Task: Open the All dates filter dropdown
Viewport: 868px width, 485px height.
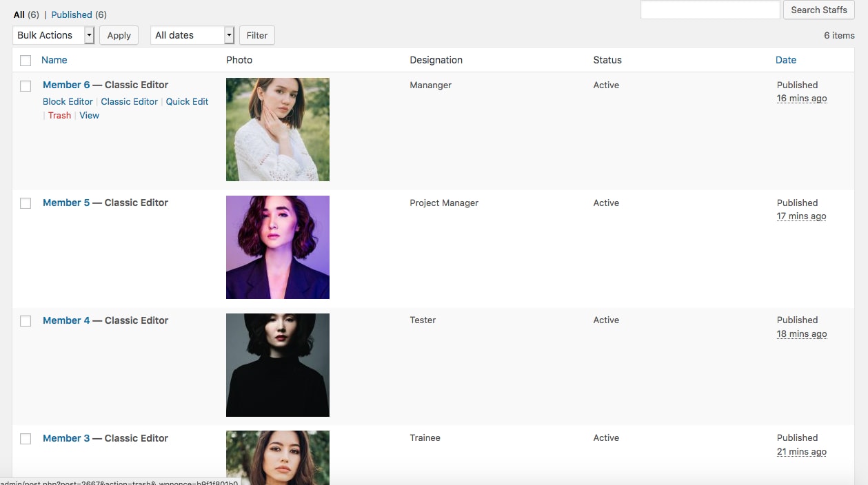Action: (192, 35)
